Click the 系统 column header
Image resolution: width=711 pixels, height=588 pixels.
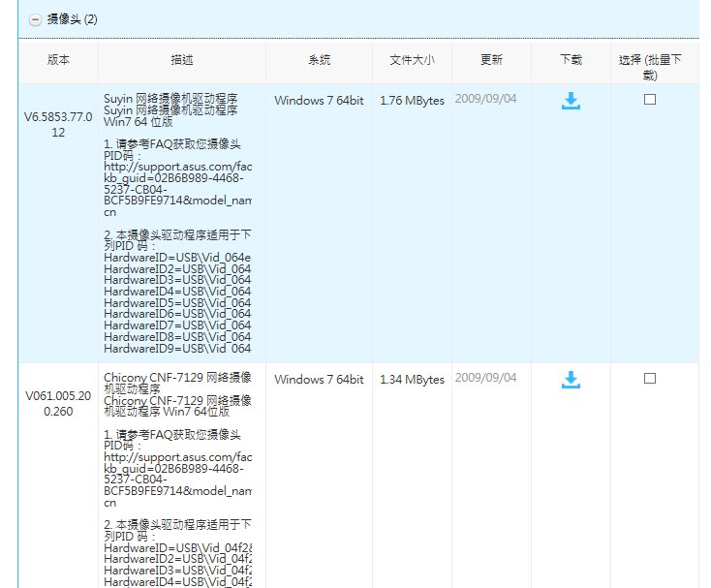(x=320, y=59)
